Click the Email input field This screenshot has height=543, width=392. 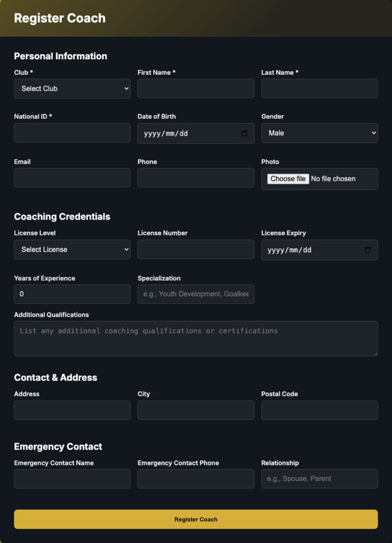point(72,178)
